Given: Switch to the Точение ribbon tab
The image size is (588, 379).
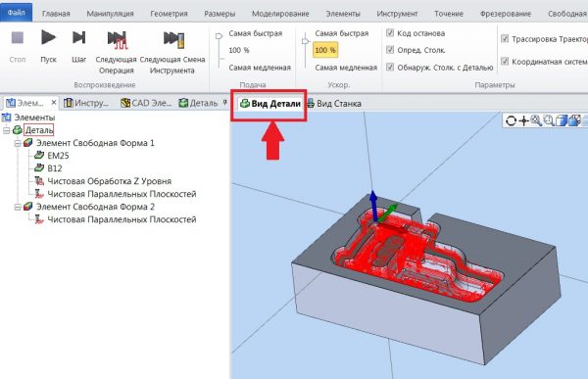Looking at the screenshot, I should coord(449,14).
